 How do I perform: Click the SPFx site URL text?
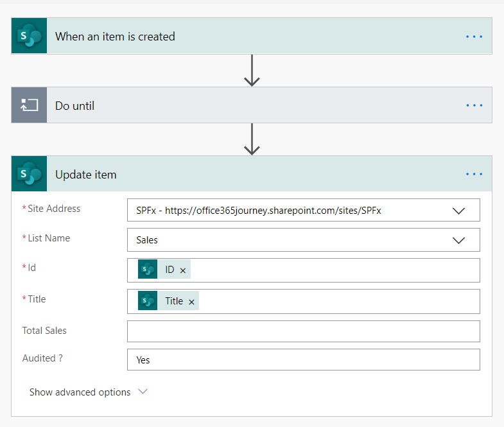(x=259, y=211)
